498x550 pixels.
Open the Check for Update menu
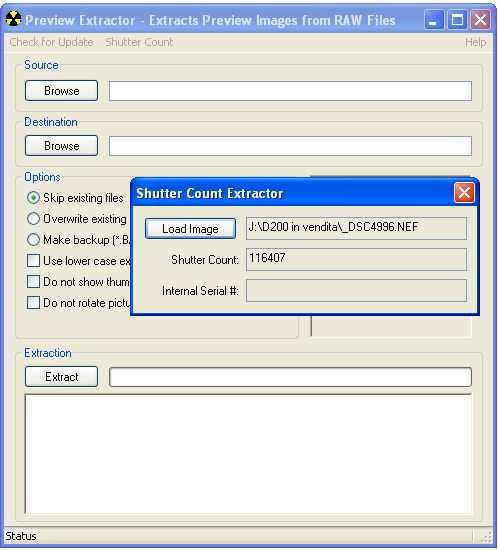(x=51, y=42)
